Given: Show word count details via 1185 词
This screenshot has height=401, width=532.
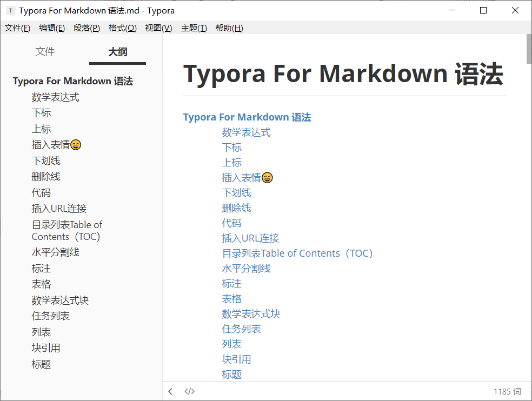Looking at the screenshot, I should pyautogui.click(x=507, y=391).
